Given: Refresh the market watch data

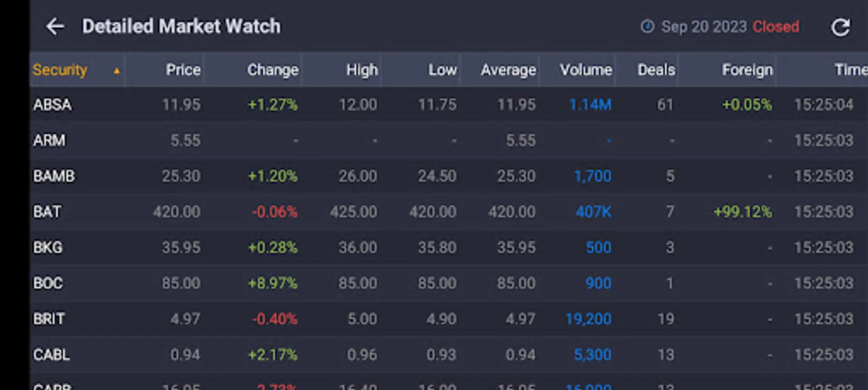Looking at the screenshot, I should [x=840, y=27].
